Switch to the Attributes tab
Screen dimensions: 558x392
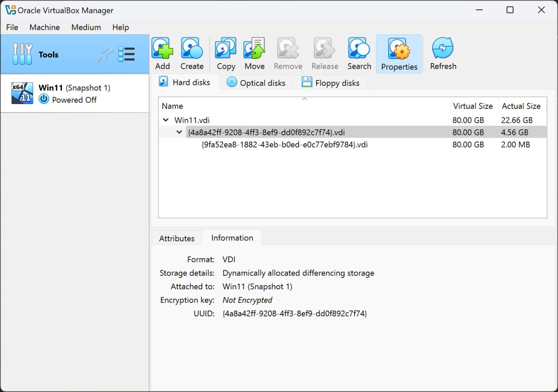(x=177, y=238)
